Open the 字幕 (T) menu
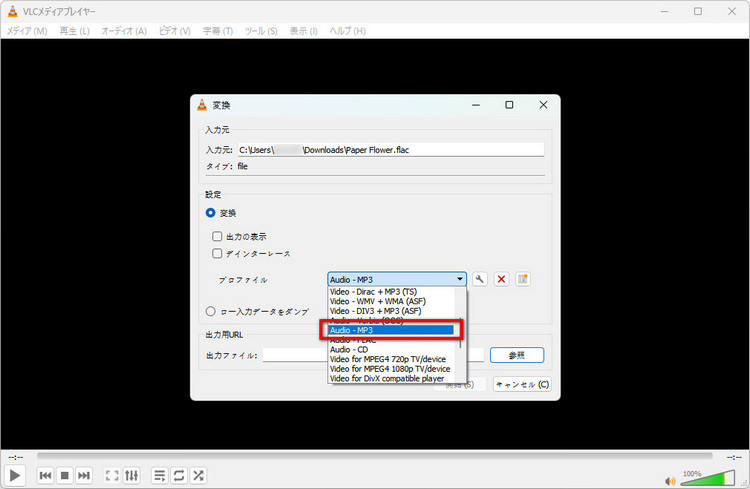Image resolution: width=750 pixels, height=489 pixels. pyautogui.click(x=218, y=31)
